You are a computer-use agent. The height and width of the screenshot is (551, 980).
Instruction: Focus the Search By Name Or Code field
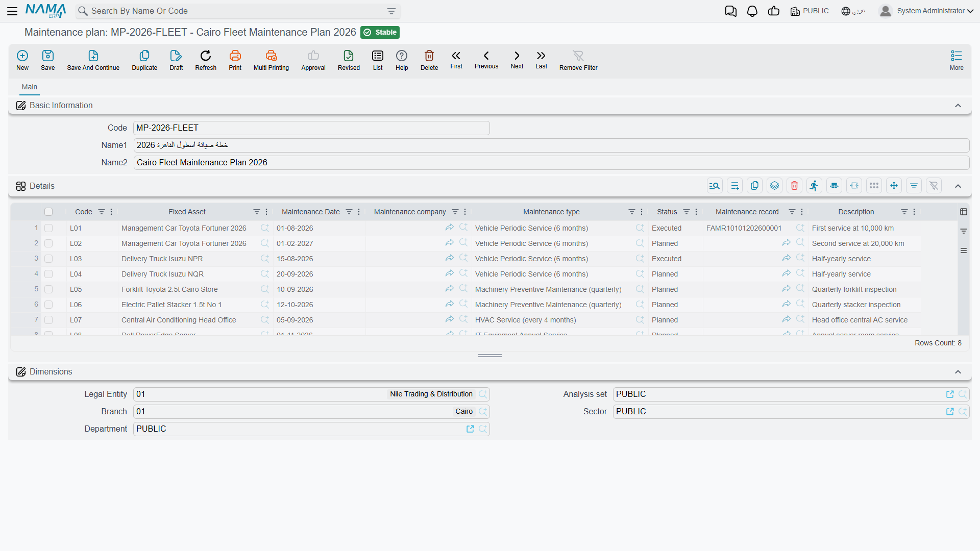237,11
